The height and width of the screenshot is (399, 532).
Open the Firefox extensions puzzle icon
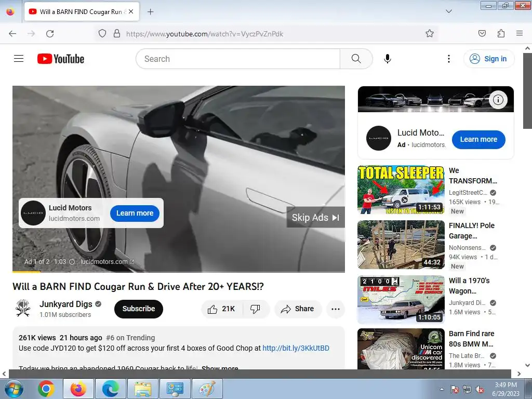click(501, 34)
